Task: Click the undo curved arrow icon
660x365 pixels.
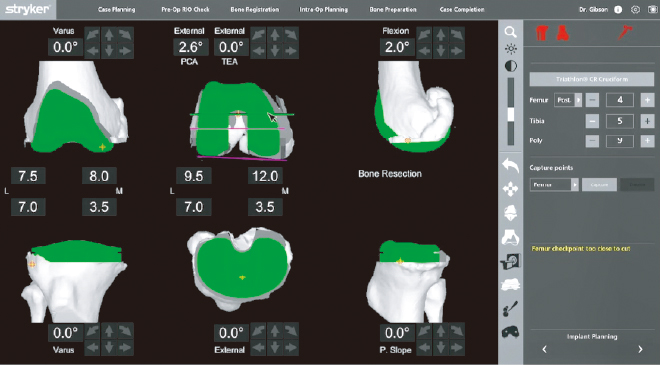Action: pyautogui.click(x=510, y=165)
